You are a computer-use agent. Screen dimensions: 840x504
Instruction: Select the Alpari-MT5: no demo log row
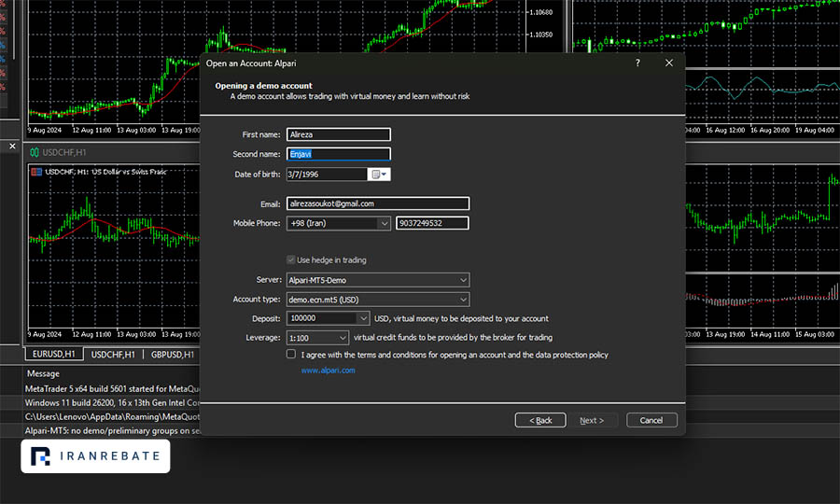(113, 430)
